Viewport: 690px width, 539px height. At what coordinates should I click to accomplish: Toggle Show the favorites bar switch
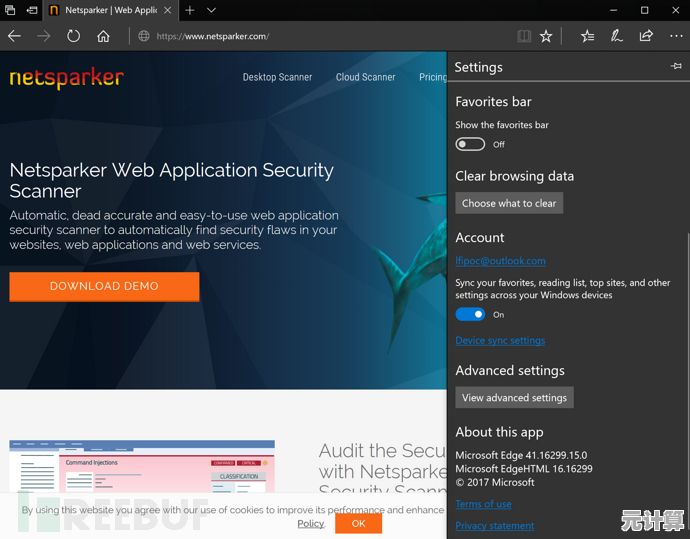(470, 144)
